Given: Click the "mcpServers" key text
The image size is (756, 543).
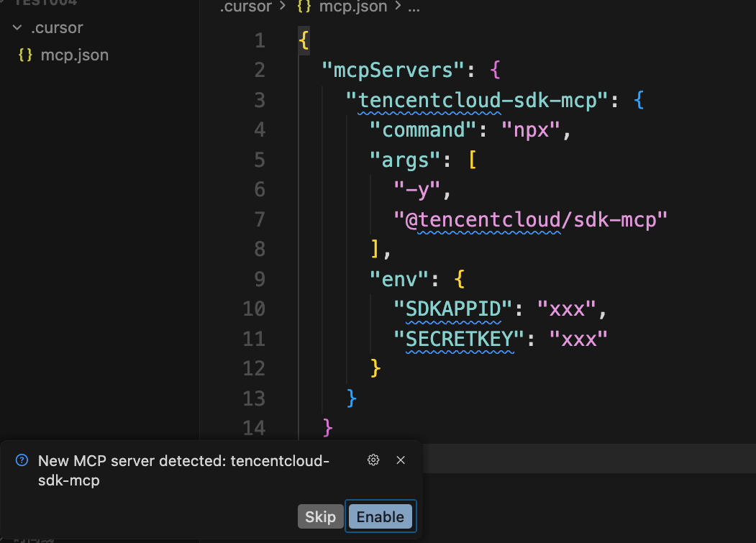Looking at the screenshot, I should pos(393,70).
